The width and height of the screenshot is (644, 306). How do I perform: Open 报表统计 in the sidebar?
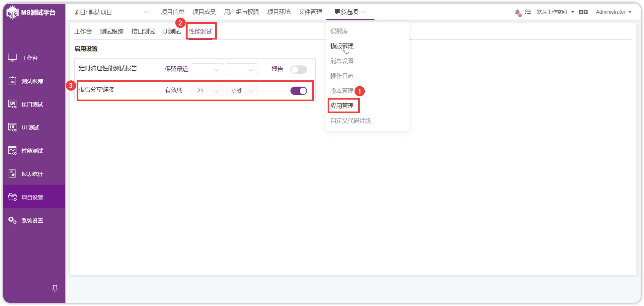click(x=34, y=174)
